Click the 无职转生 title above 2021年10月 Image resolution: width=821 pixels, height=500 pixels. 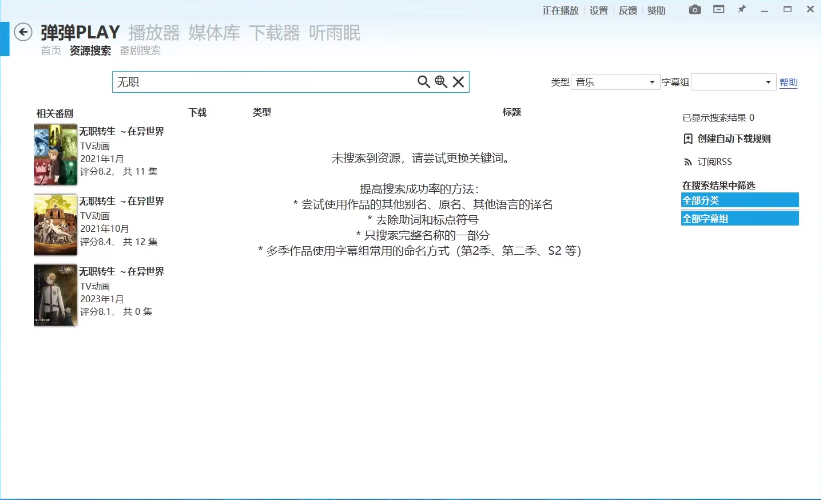(121, 201)
